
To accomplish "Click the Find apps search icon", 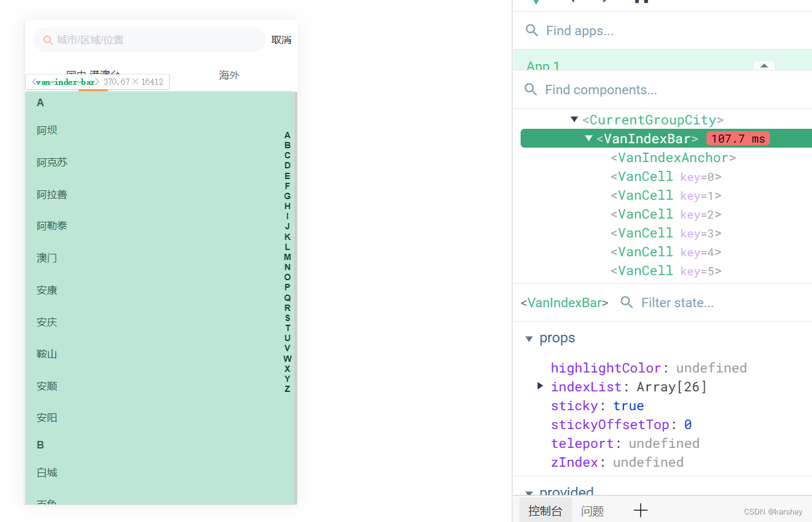I will (x=532, y=30).
